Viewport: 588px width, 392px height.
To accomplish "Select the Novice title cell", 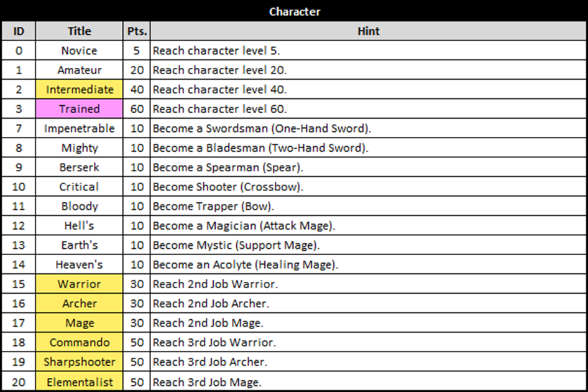I will coord(79,50).
